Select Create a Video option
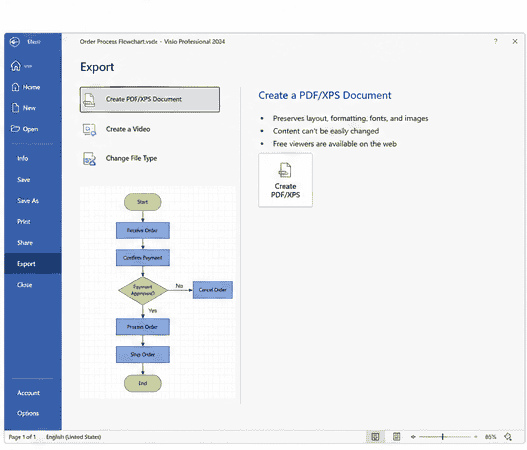The height and width of the screenshot is (450, 527). 150,129
